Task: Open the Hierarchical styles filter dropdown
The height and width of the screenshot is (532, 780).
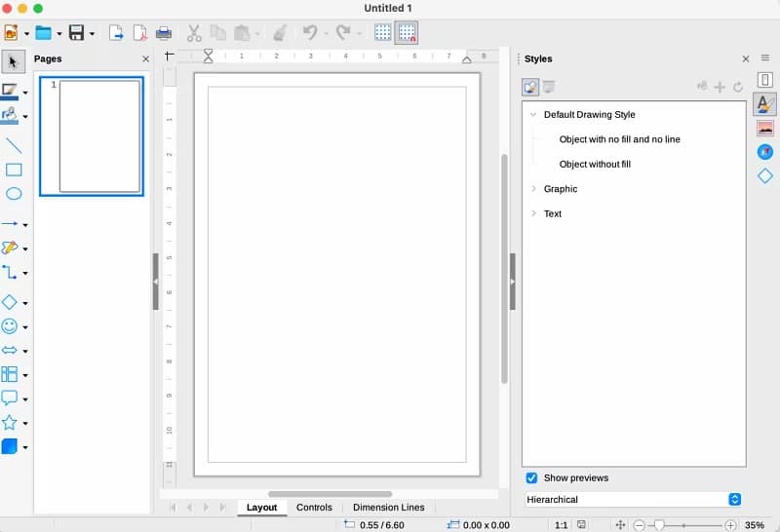Action: click(633, 499)
